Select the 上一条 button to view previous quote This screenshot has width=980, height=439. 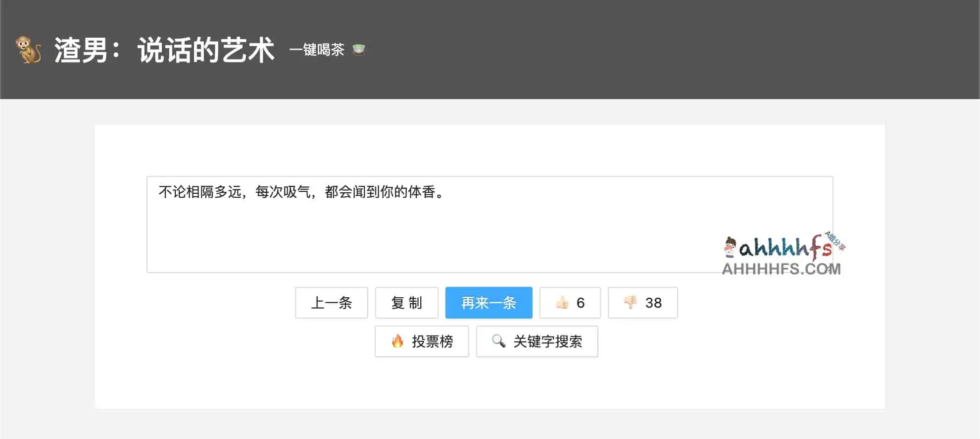(331, 303)
